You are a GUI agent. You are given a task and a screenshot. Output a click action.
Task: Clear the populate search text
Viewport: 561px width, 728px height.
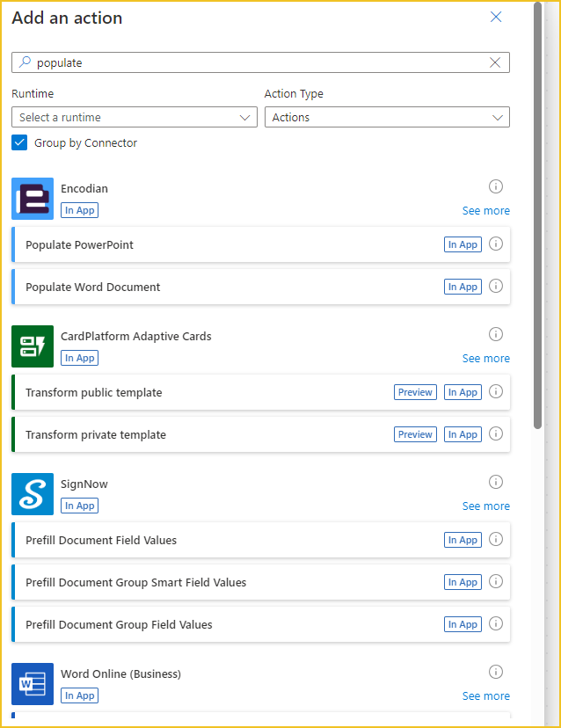click(495, 62)
